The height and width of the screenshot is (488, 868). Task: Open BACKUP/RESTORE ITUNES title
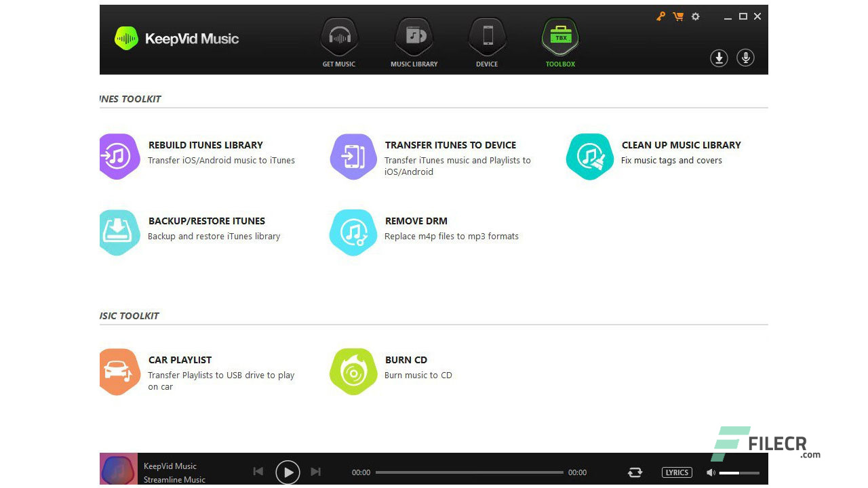[207, 221]
